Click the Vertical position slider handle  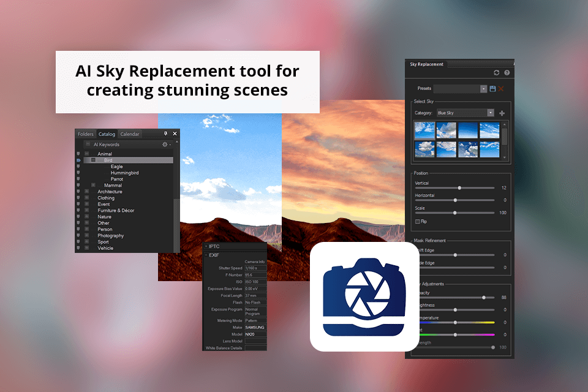459,188
